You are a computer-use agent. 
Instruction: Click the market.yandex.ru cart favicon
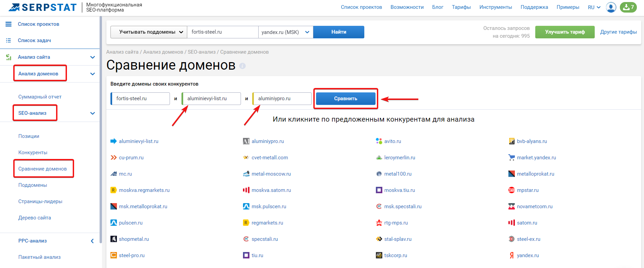pyautogui.click(x=512, y=157)
